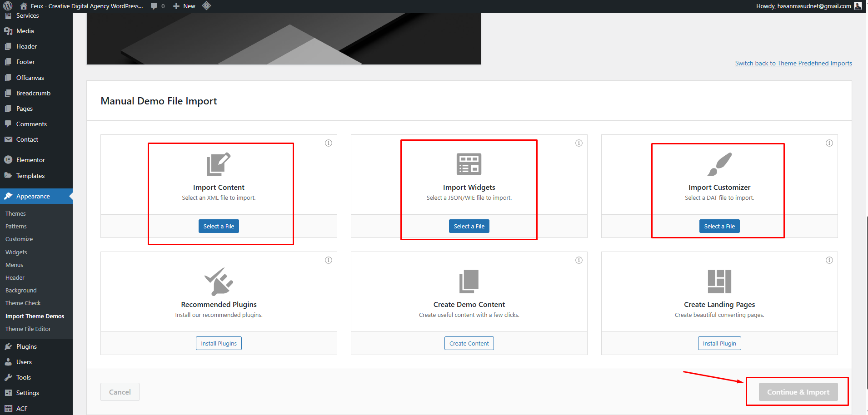The height and width of the screenshot is (415, 868).
Task: Click info icon on Create Demo Content card
Action: [x=579, y=260]
